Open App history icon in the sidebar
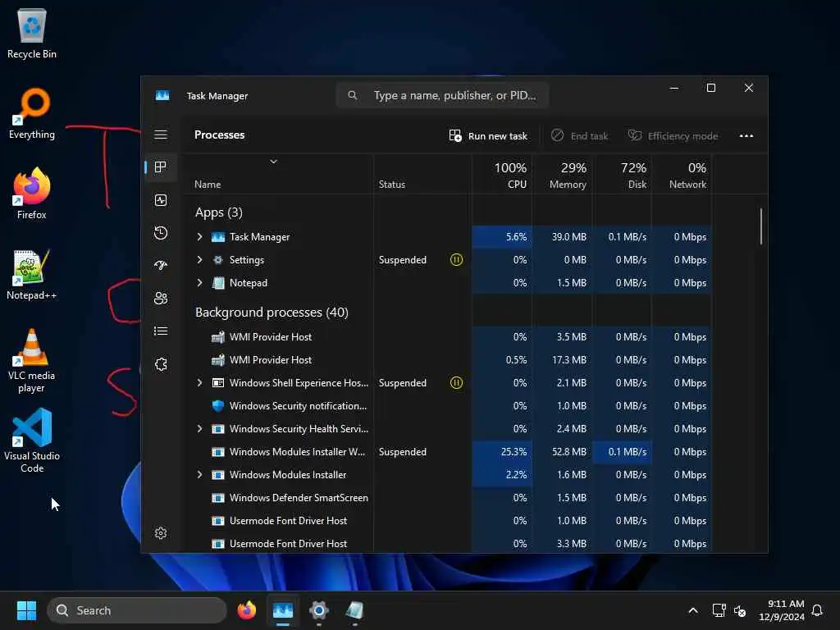The image size is (840, 630). tap(161, 233)
